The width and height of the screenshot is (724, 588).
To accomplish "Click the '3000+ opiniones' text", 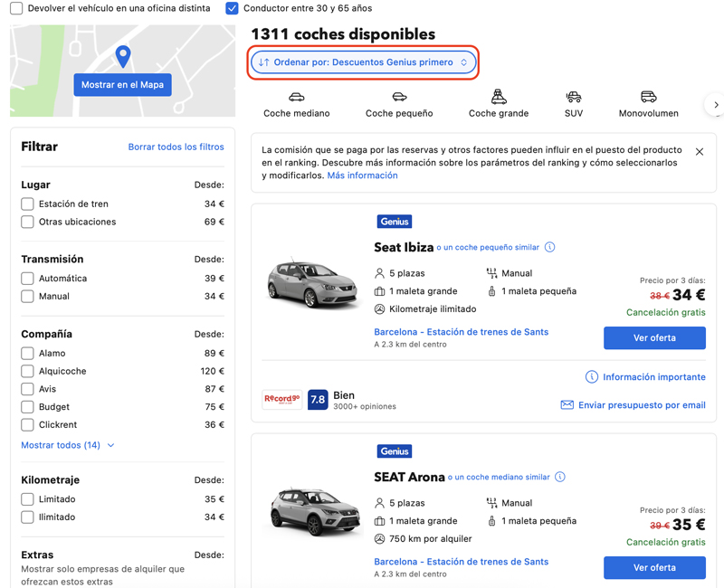I will [365, 406].
